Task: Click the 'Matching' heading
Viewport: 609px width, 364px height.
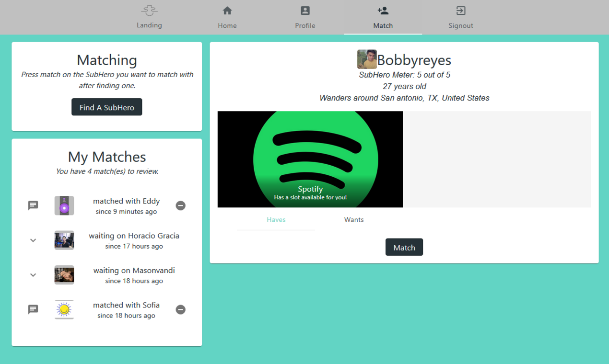Action: [107, 60]
